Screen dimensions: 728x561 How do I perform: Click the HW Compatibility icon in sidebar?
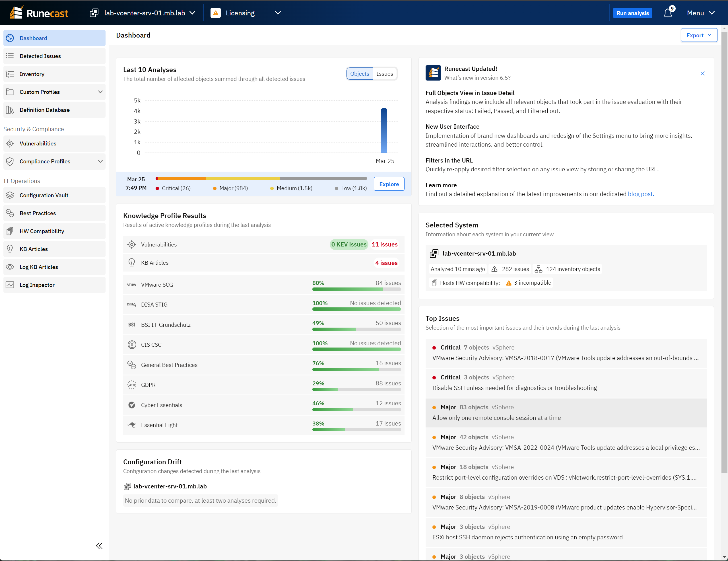[x=10, y=231]
